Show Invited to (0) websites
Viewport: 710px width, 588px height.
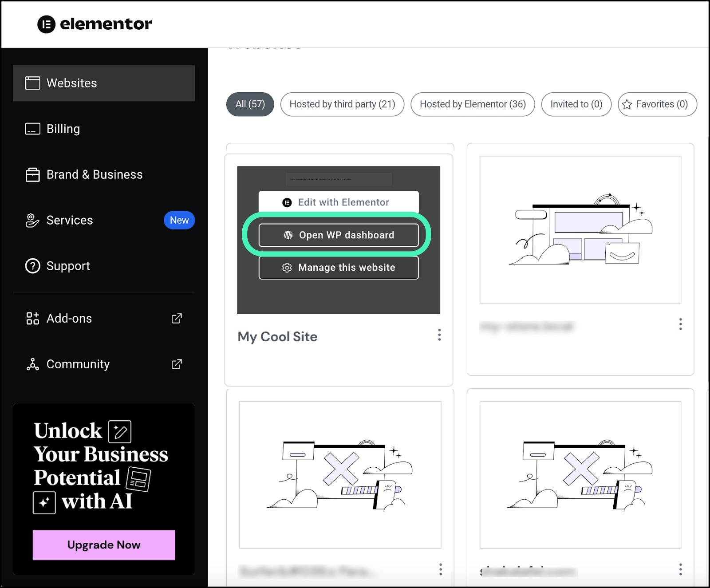point(576,104)
